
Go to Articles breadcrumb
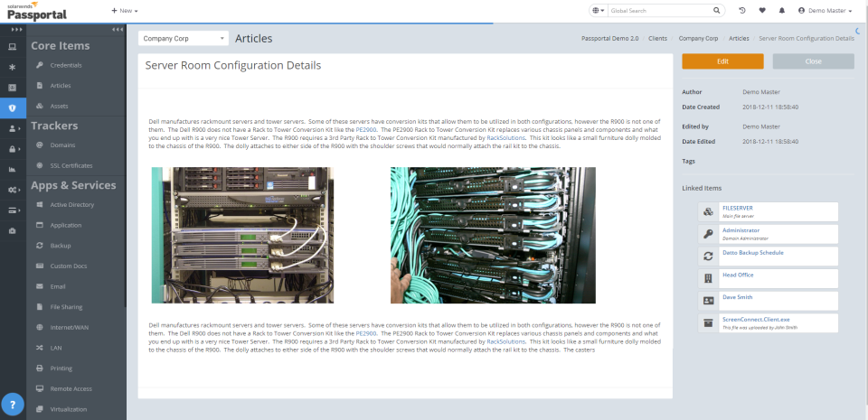pos(739,39)
